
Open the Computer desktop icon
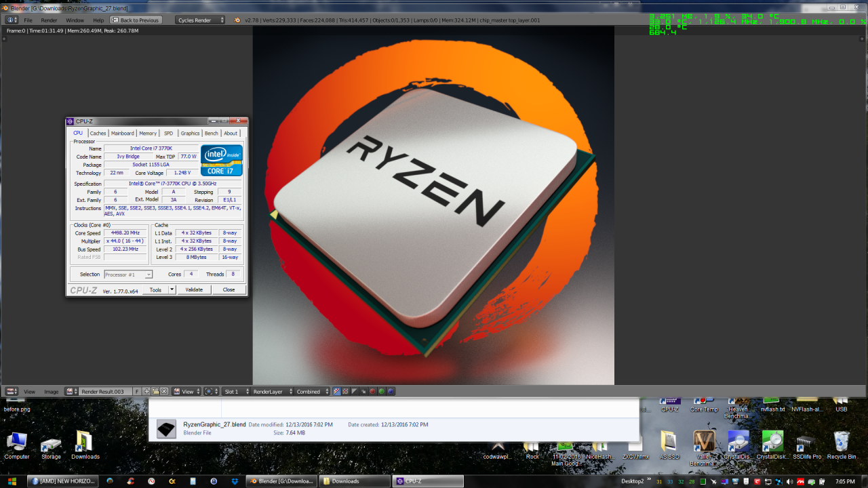tap(17, 445)
